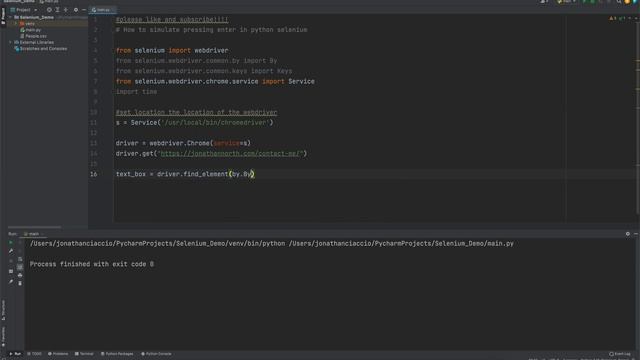Select People.csv in project tree

[x=33, y=36]
